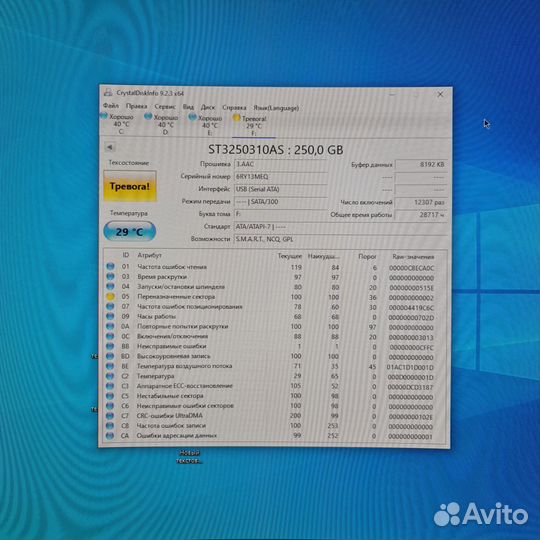Click yellow warning icon for 05 Переназначенные сектора
The width and height of the screenshot is (540, 540).
coord(110,296)
